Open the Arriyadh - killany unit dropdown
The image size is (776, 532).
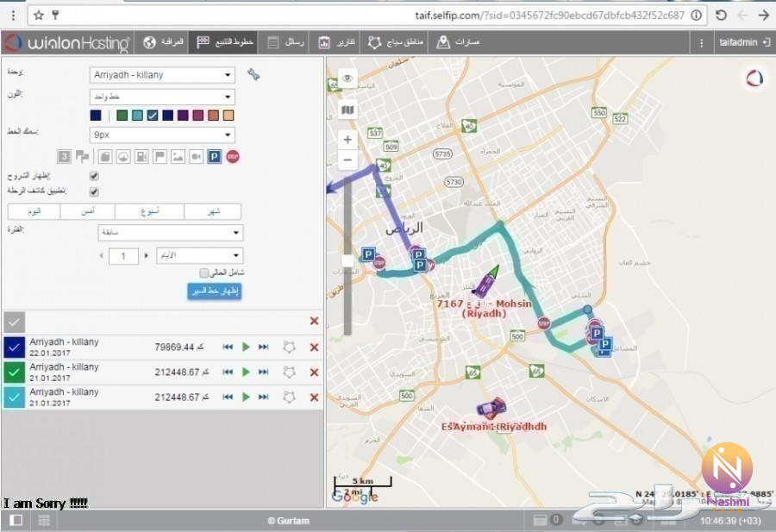[162, 75]
